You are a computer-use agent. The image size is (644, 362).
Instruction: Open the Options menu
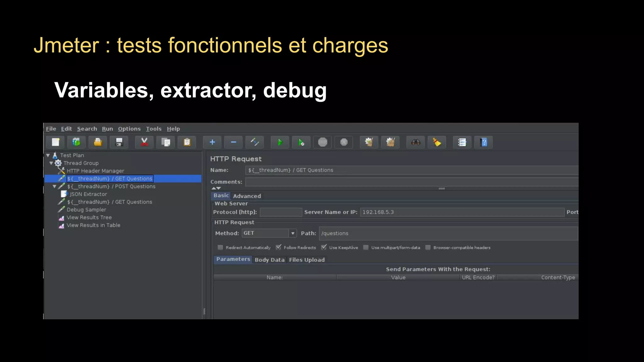pyautogui.click(x=129, y=129)
